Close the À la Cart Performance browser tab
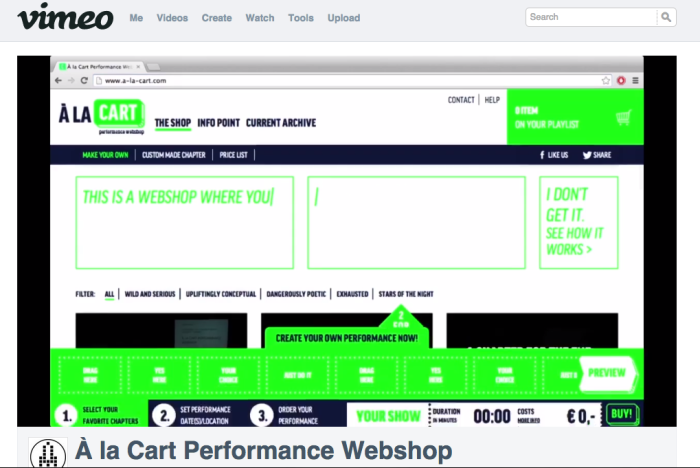The height and width of the screenshot is (468, 700). tap(138, 67)
